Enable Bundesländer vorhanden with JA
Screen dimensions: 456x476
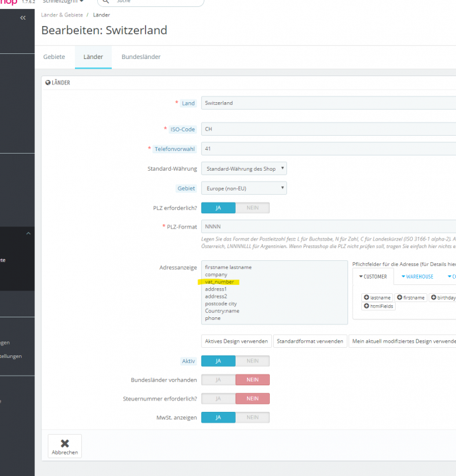coord(218,380)
